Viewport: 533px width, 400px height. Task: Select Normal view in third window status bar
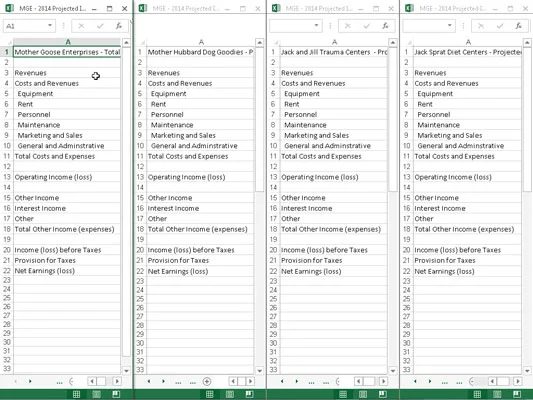[x=343, y=394]
